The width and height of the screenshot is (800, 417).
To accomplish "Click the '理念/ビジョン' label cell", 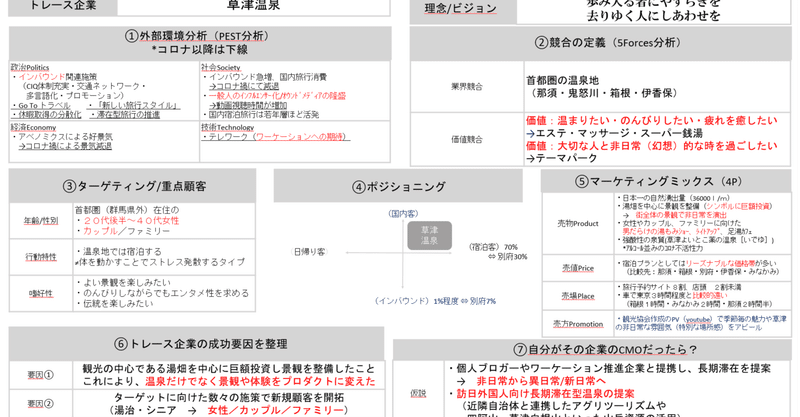I will [463, 9].
